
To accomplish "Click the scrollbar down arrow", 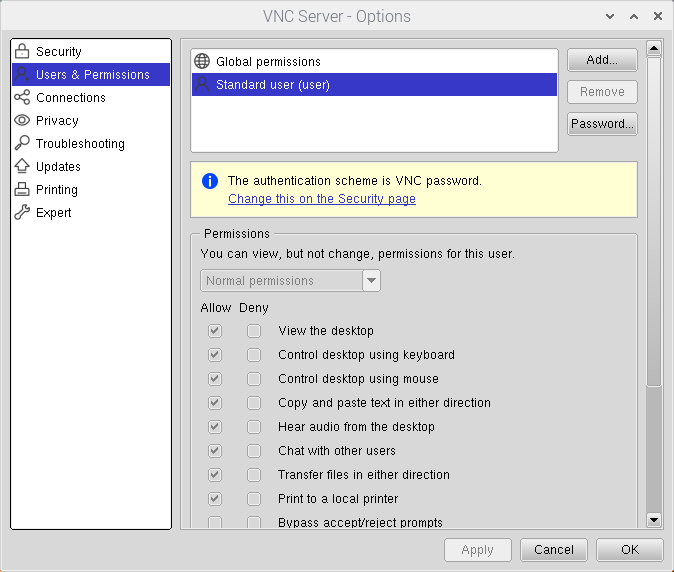I will (654, 520).
